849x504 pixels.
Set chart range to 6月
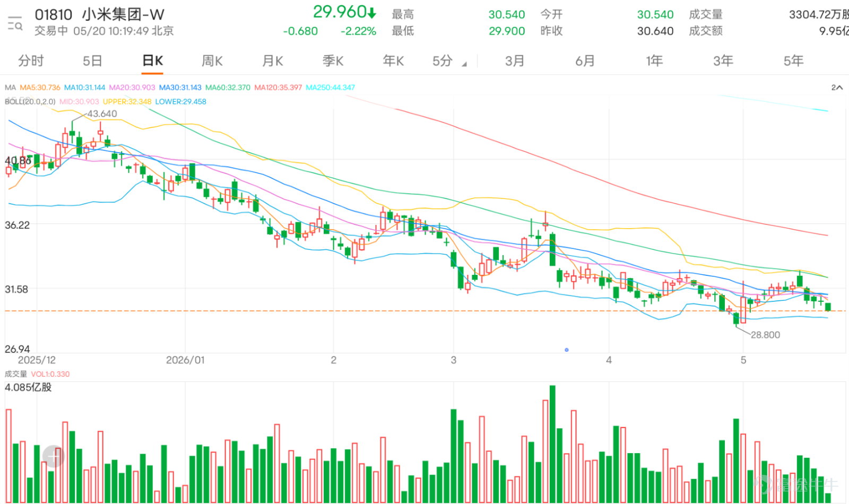[585, 61]
